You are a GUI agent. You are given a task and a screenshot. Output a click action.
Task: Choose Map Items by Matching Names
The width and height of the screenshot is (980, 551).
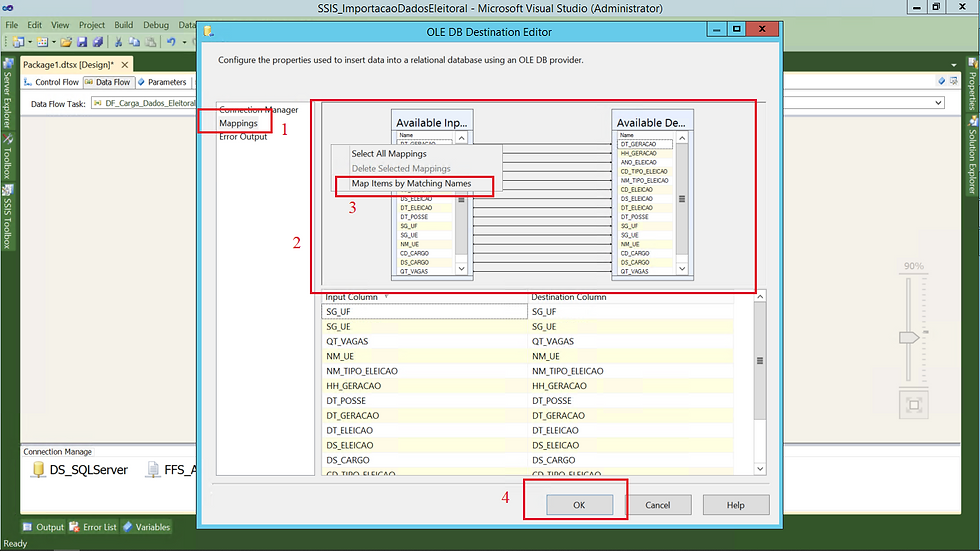[x=411, y=184]
